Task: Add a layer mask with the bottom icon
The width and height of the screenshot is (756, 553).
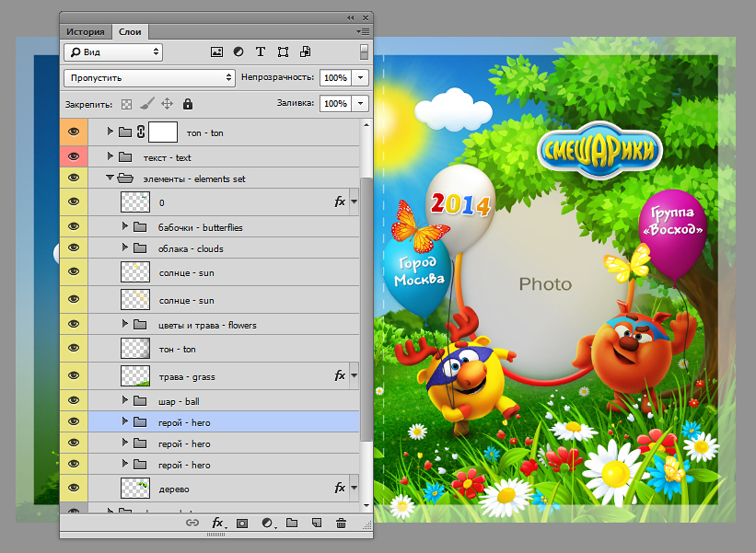Action: [242, 523]
